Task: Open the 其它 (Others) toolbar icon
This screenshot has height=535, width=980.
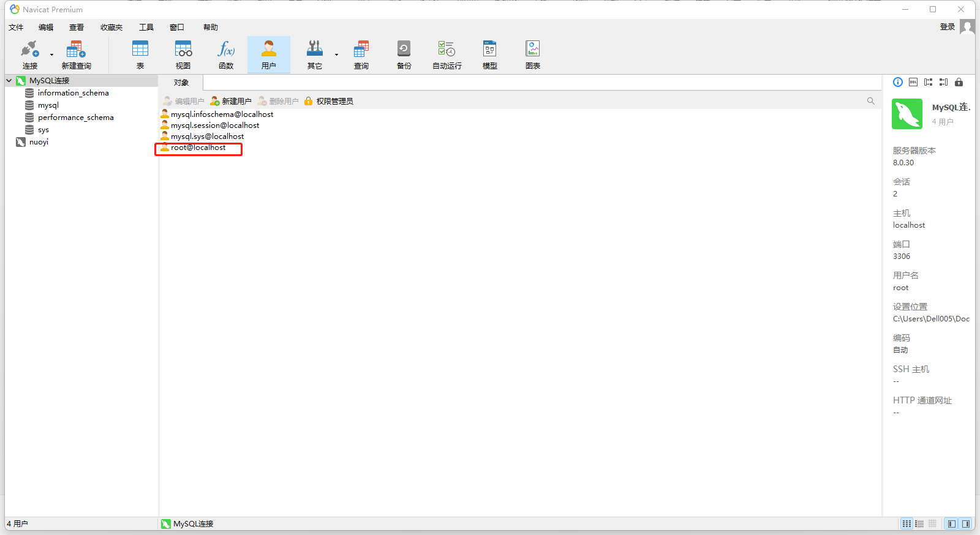Action: (x=315, y=54)
